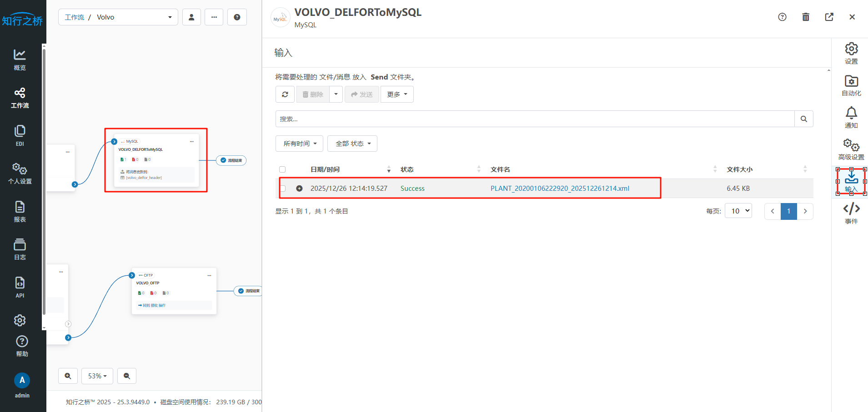This screenshot has height=412, width=868.
Task: Expand row details with plus icon
Action: [x=299, y=189]
